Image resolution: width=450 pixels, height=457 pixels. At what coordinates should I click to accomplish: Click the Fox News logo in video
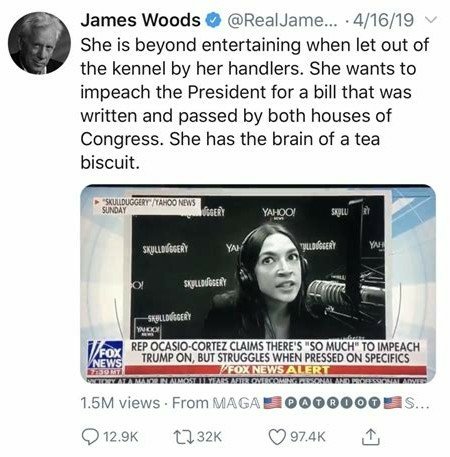106,358
